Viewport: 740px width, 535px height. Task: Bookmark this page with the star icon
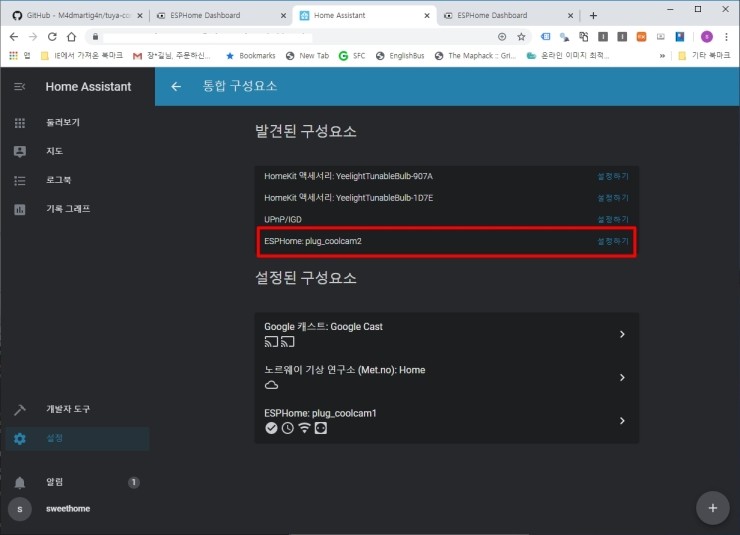[521, 36]
